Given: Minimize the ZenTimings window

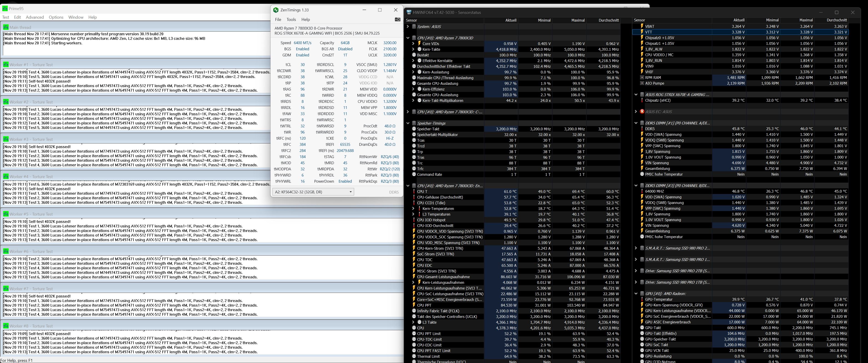Looking at the screenshot, I should point(364,10).
